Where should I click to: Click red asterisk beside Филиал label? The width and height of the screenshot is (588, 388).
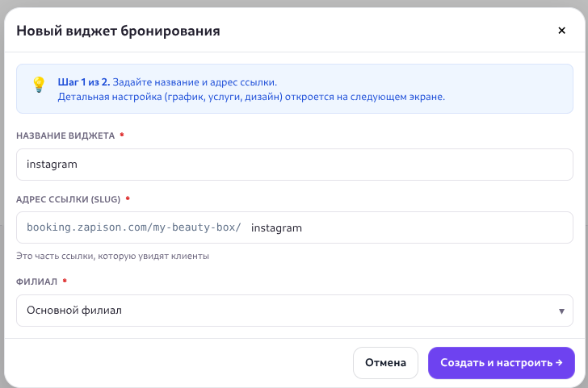pos(65,282)
